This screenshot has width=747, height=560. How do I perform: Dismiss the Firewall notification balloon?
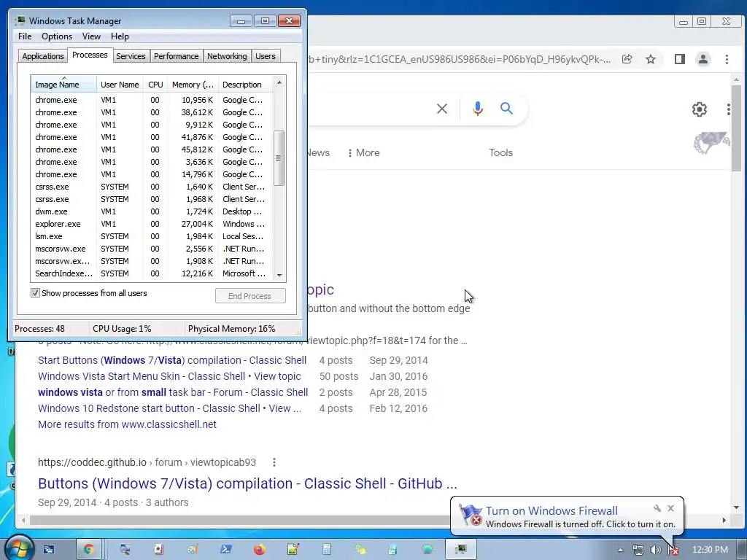tap(671, 508)
